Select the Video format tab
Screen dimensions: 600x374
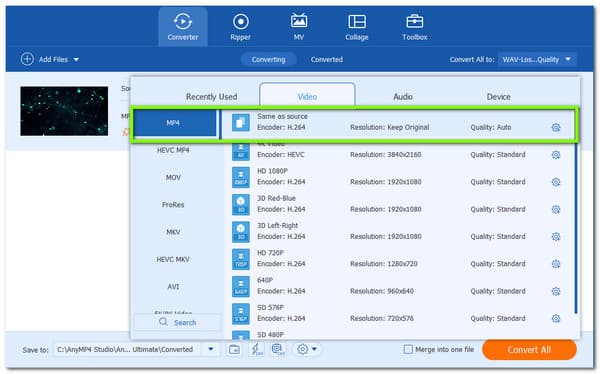307,96
